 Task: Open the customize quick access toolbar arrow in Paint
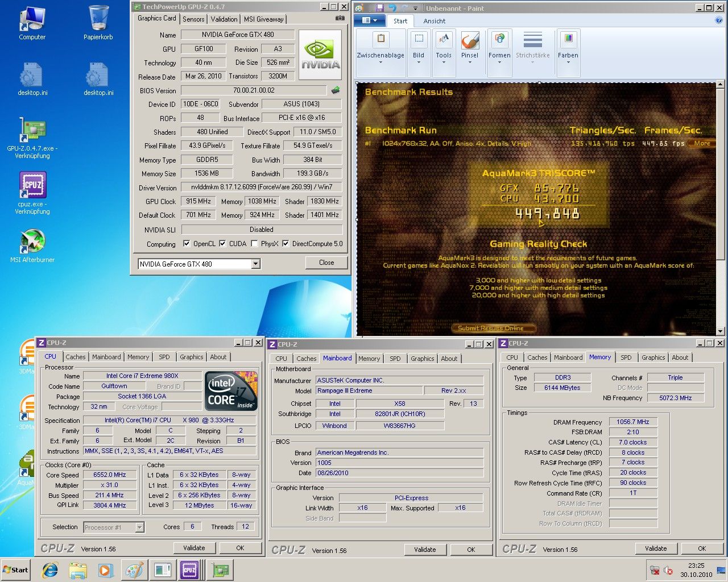click(x=416, y=8)
